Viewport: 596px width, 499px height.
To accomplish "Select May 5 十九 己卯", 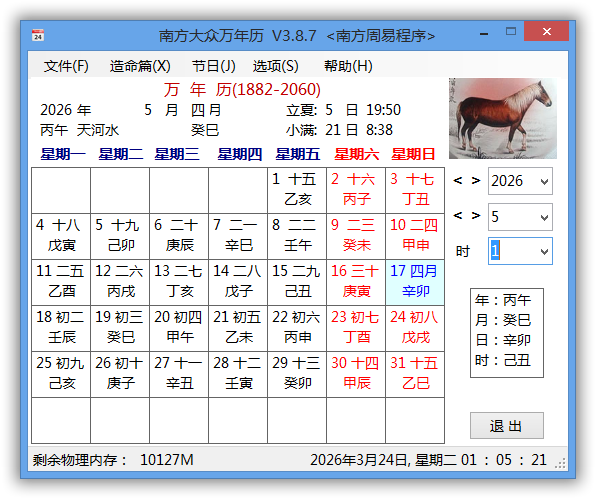I will click(120, 236).
